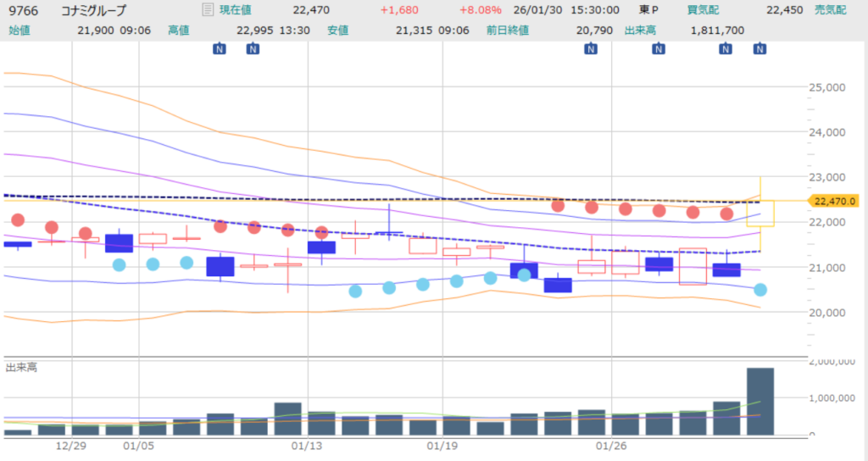Screen dimensions: 868x461
Task: Click the document icon beside 現在値
Action: click(208, 10)
